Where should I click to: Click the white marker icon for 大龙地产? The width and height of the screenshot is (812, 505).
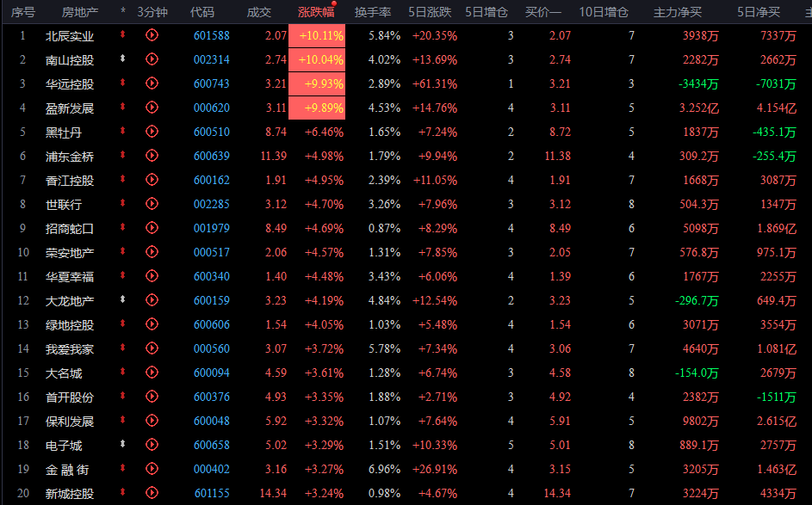tap(123, 300)
